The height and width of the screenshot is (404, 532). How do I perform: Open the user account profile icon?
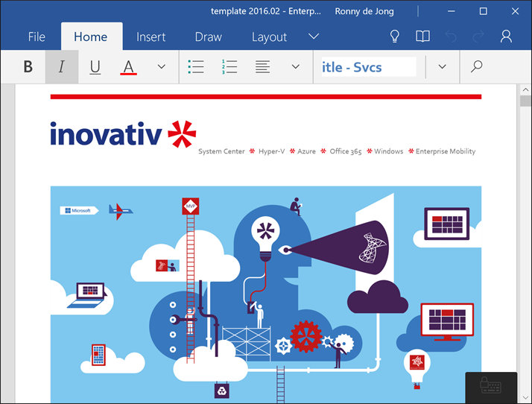[507, 37]
